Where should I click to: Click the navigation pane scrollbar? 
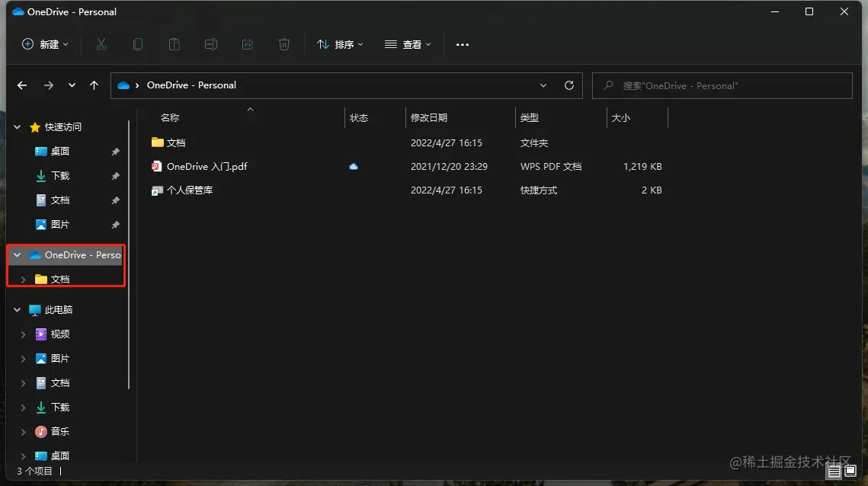point(129,254)
